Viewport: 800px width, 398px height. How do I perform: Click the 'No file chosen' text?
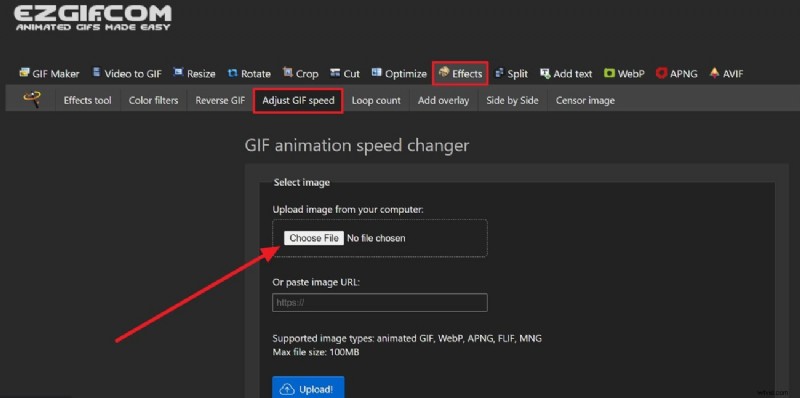click(376, 238)
